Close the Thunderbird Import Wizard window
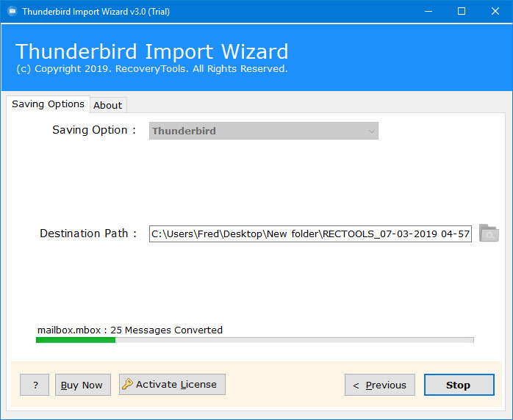Viewport: 513px width, 420px height. 495,12
